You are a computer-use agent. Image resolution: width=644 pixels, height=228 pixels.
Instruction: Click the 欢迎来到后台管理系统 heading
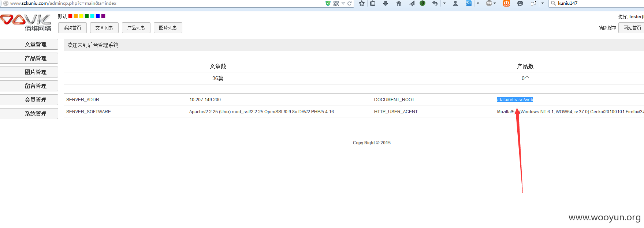(x=93, y=45)
